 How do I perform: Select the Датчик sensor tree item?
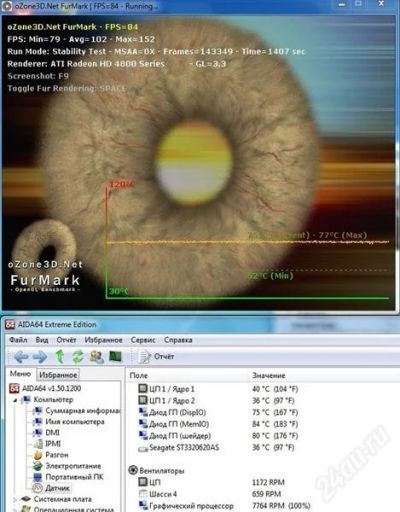57,488
